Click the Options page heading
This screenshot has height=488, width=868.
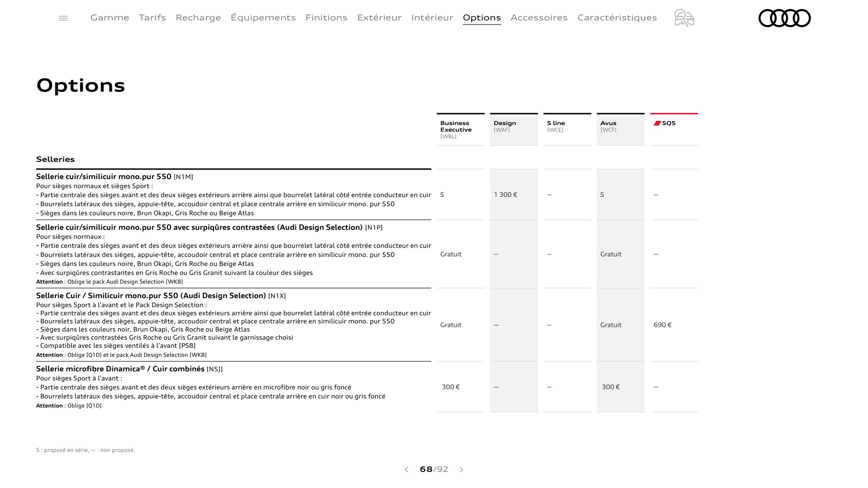81,85
